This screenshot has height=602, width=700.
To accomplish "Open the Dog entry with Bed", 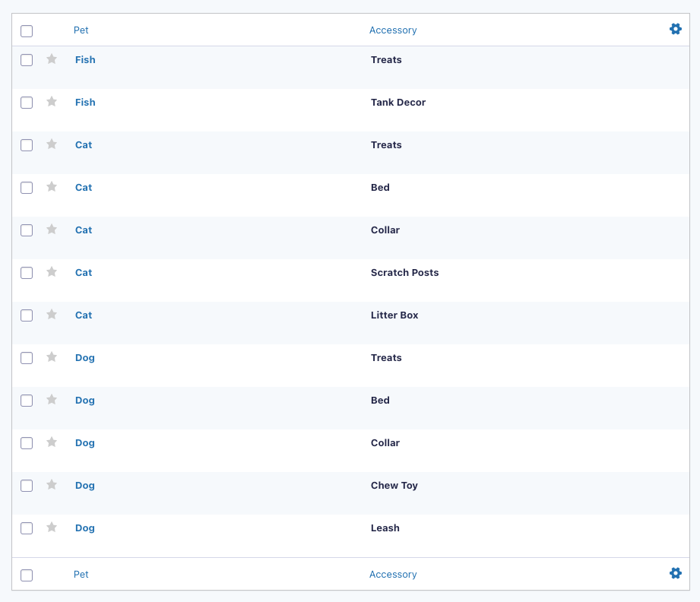I will [x=85, y=401].
